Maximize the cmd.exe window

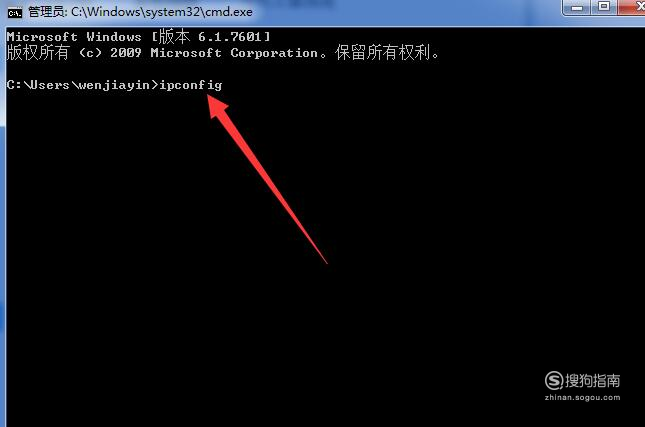click(604, 7)
